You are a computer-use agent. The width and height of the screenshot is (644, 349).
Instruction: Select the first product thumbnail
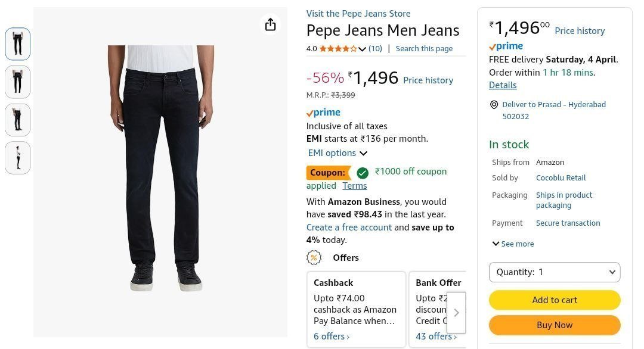pyautogui.click(x=18, y=44)
